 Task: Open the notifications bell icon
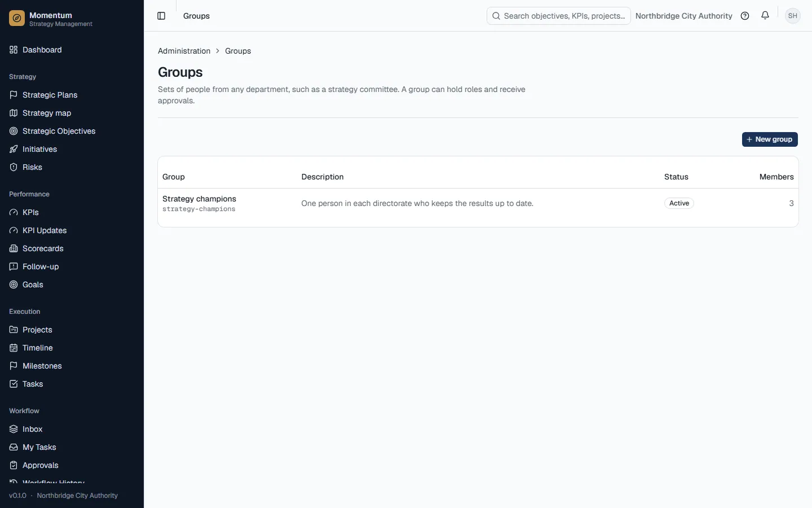(765, 16)
